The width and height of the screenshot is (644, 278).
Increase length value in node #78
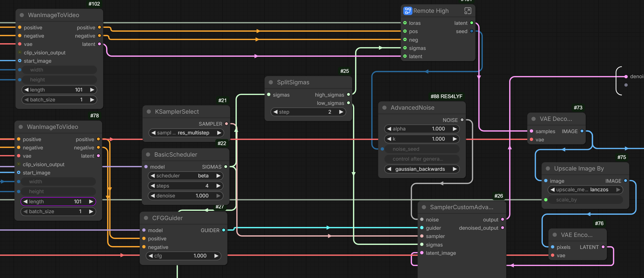pos(91,202)
